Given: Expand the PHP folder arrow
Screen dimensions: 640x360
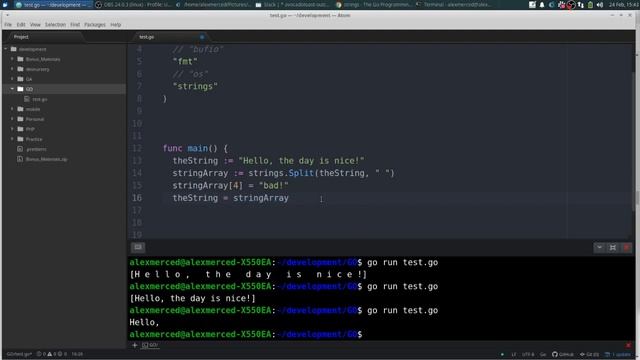Looking at the screenshot, I should (x=12, y=129).
